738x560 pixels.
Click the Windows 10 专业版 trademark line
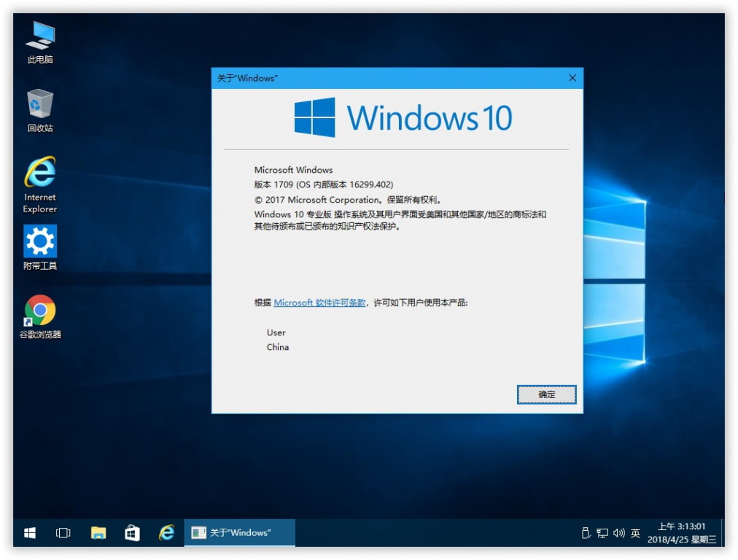(x=400, y=214)
